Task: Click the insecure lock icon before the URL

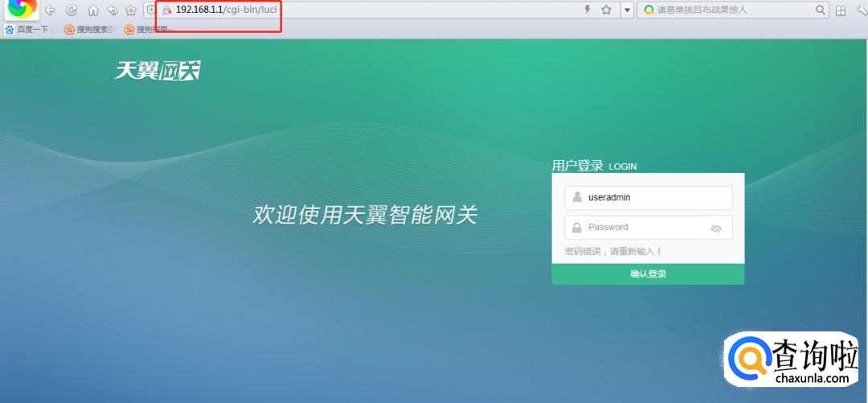Action: tap(167, 10)
